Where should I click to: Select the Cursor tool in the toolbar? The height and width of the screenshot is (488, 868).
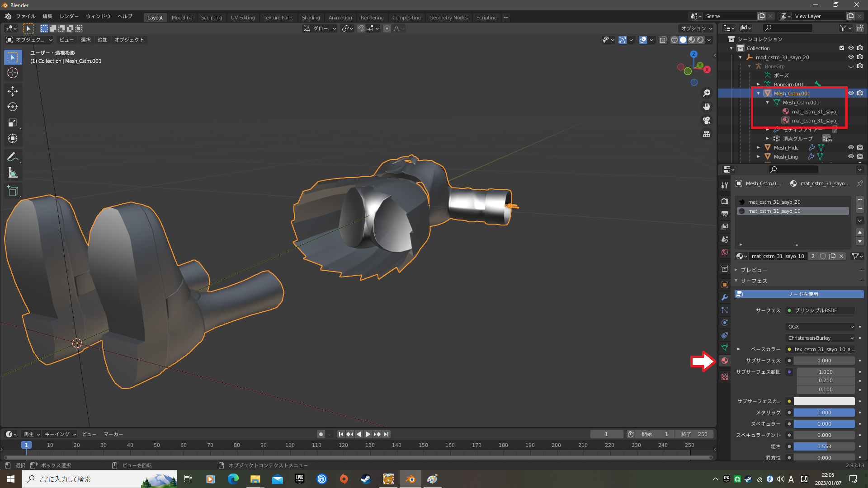point(13,73)
